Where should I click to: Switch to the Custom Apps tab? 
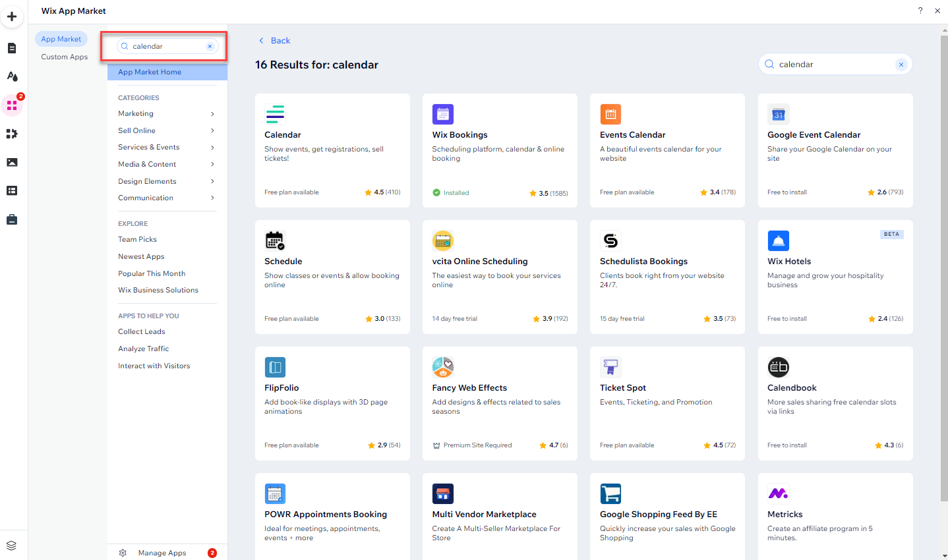point(64,57)
